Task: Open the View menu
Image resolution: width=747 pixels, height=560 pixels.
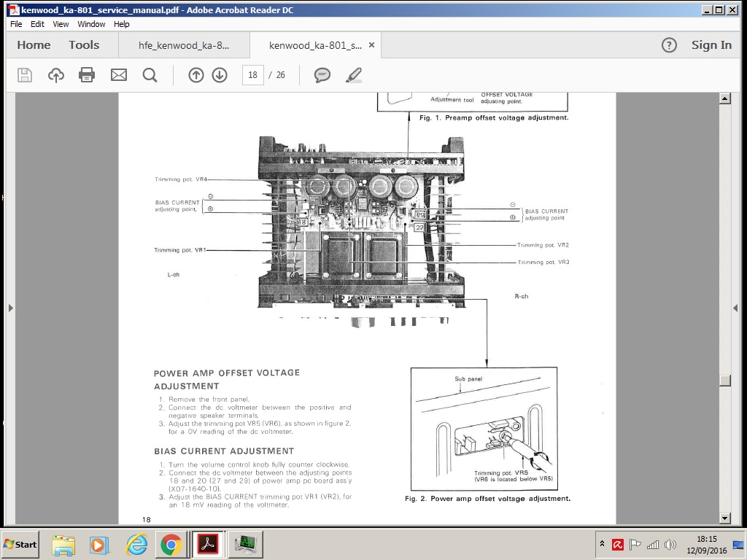Action: click(61, 24)
